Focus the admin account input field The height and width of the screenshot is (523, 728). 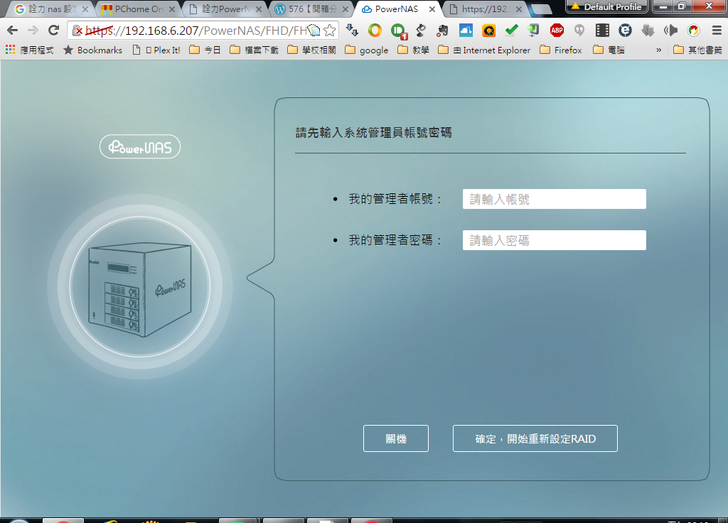[554, 199]
